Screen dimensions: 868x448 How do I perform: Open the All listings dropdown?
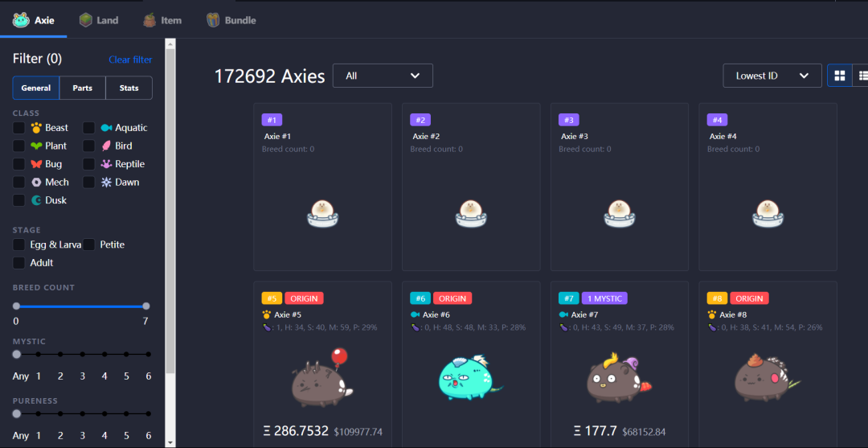pyautogui.click(x=383, y=76)
